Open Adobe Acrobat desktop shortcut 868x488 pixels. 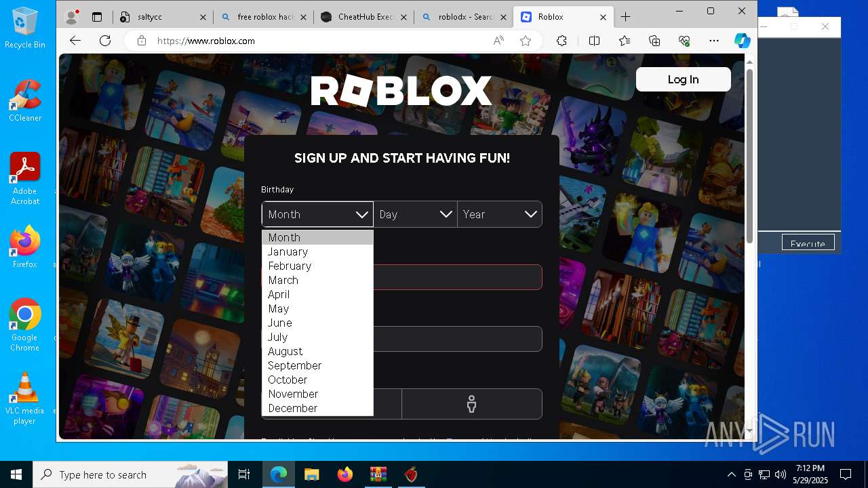point(25,179)
